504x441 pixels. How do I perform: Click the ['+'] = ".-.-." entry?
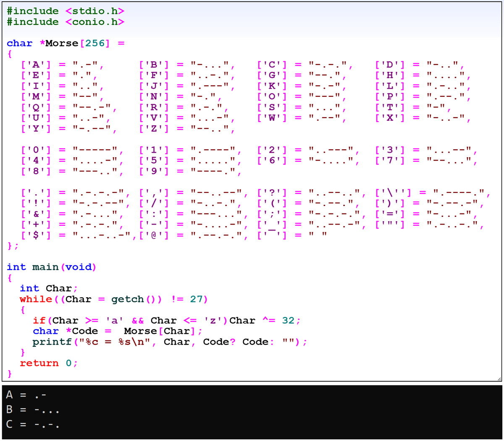click(72, 225)
